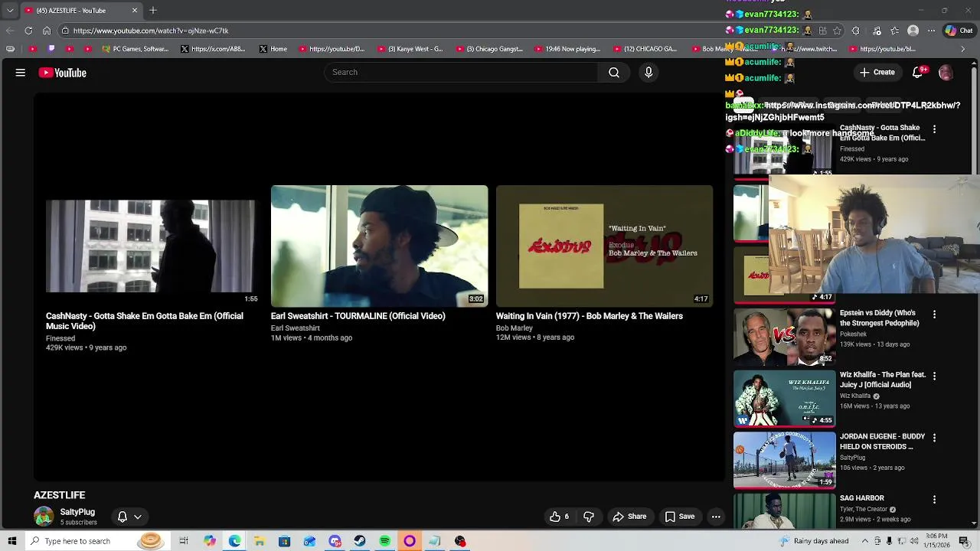Screen dimensions: 980x551
Task: Open (12) CHICAGO GA... bookmark
Action: pos(645,49)
